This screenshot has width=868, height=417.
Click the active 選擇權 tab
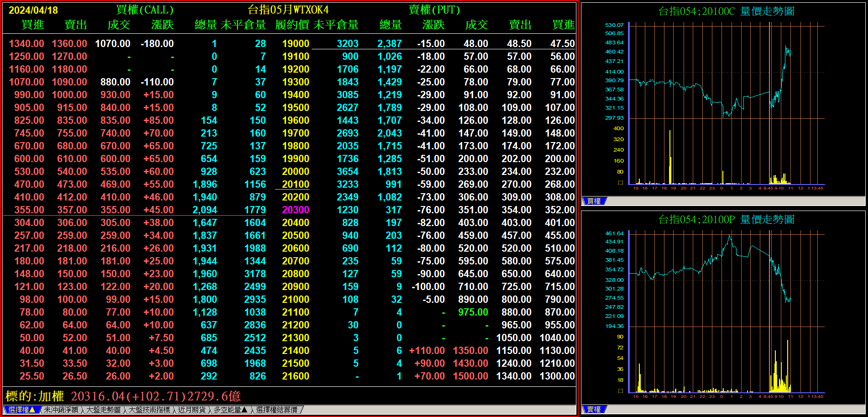[21, 410]
